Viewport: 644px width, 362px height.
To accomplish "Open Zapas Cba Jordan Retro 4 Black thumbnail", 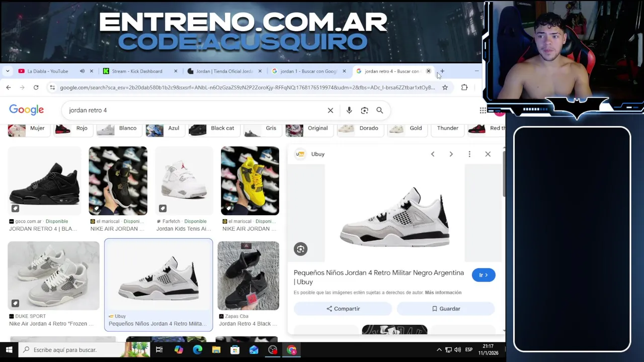I will pyautogui.click(x=249, y=276).
